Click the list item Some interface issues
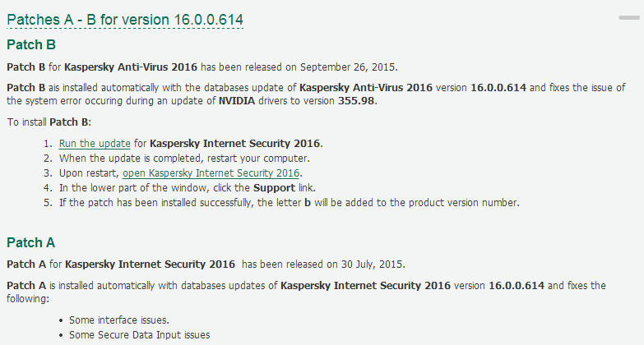Viewport: 644px width, 345px height. [x=119, y=320]
